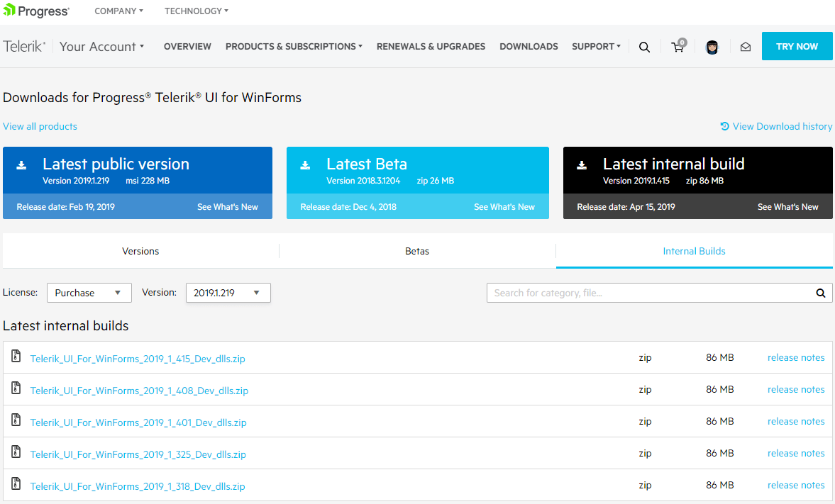Open the Version 2019.1.219 dropdown

(x=228, y=293)
